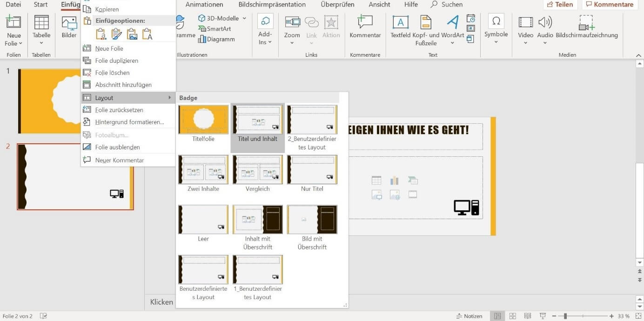The height and width of the screenshot is (321, 644).
Task: Click the Neue Folie ribbon icon
Action: pos(13,22)
